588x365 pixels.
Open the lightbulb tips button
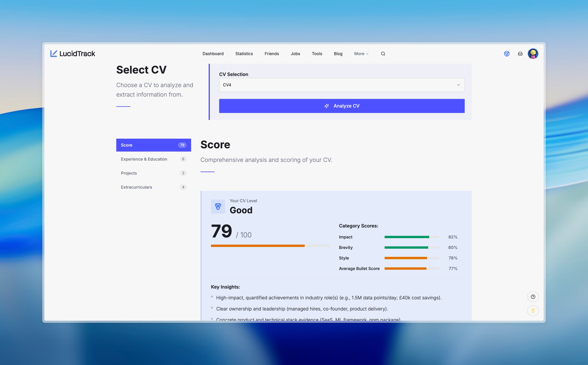(x=533, y=311)
